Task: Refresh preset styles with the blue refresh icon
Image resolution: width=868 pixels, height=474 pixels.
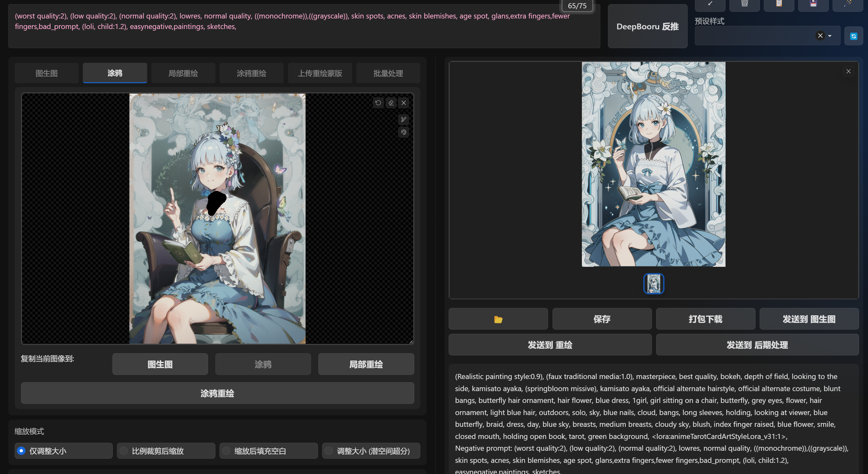Action: click(x=854, y=36)
